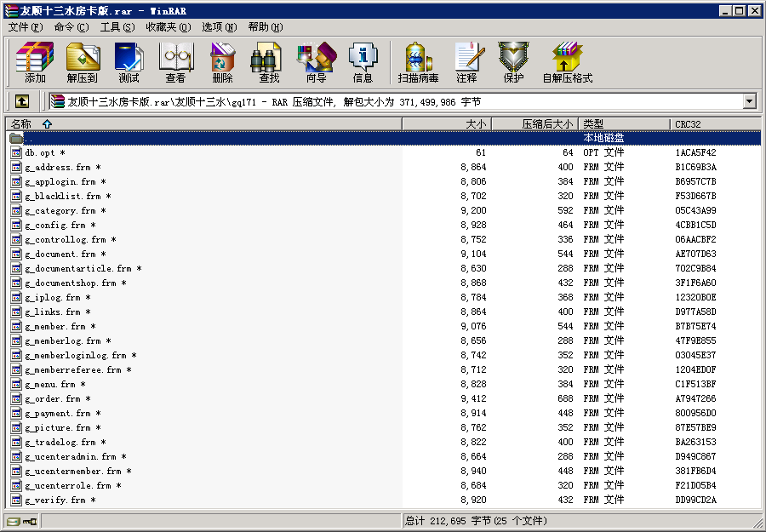Click the Test (测试) archive icon
The height and width of the screenshot is (532, 766).
click(129, 63)
